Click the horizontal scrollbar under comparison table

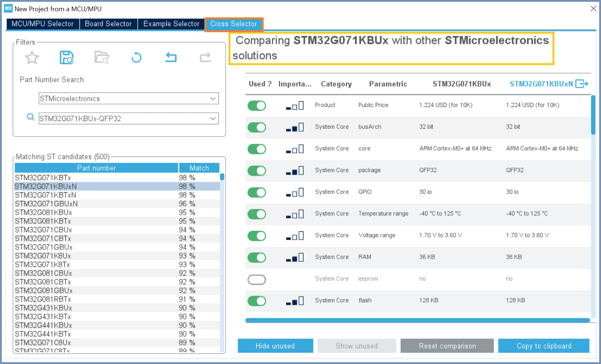(418, 320)
